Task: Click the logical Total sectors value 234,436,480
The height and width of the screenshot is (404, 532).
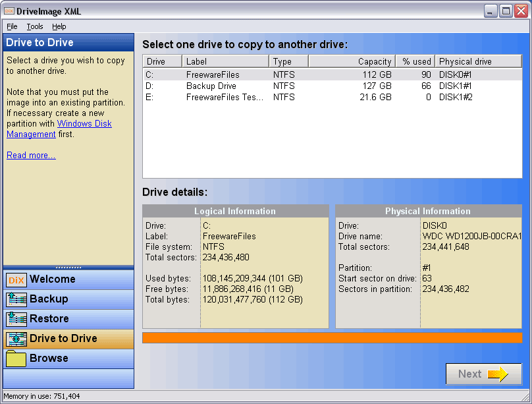Action: 226,257
